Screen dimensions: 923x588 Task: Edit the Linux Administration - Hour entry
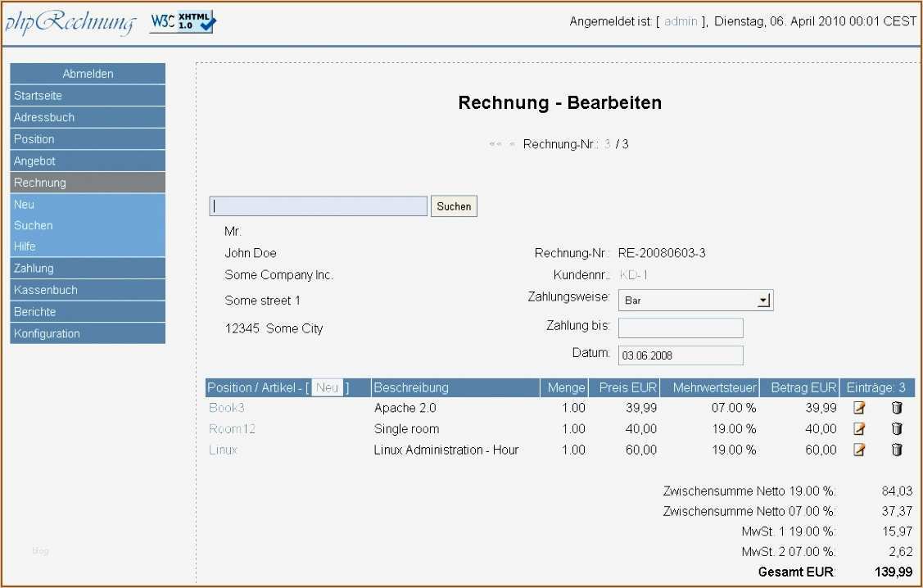[x=858, y=450]
